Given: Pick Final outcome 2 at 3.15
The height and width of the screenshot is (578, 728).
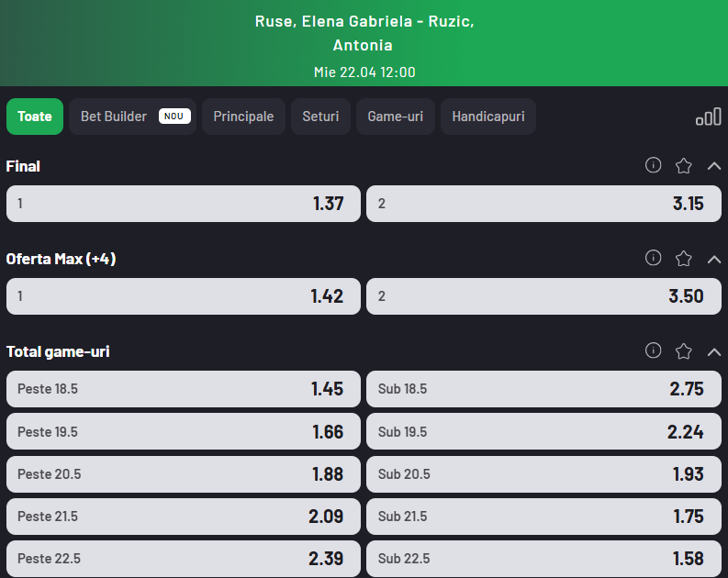Looking at the screenshot, I should click(543, 204).
